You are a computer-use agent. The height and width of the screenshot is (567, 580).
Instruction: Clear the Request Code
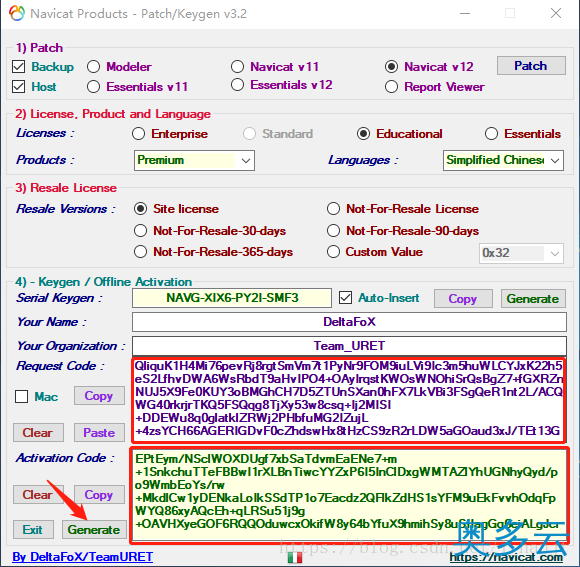[38, 433]
